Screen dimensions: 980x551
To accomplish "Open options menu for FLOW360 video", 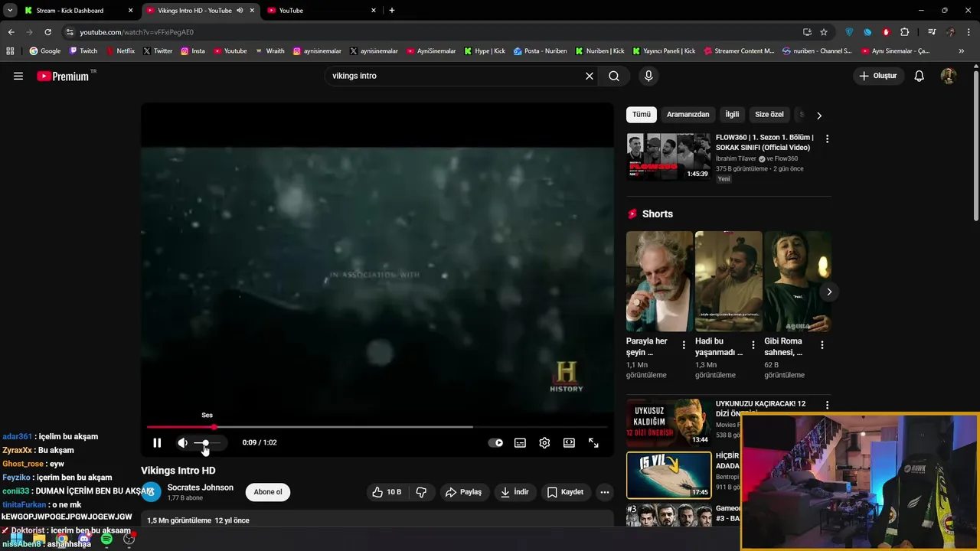I will tap(827, 139).
